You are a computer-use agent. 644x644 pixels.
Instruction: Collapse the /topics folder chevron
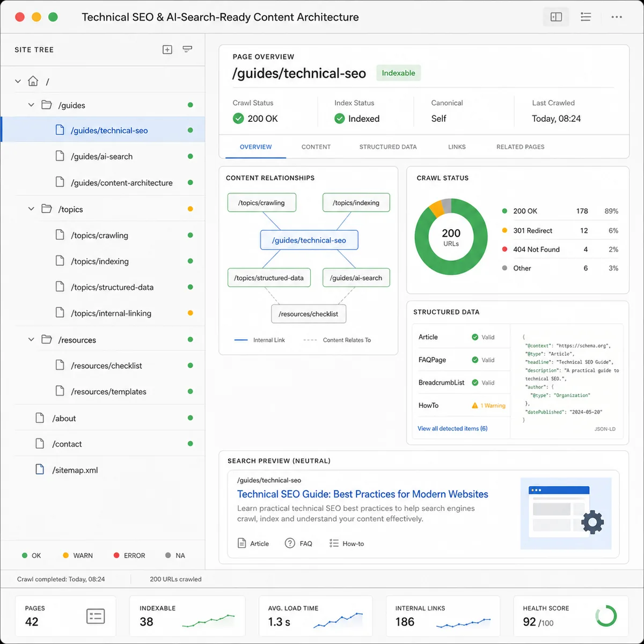pyautogui.click(x=31, y=209)
